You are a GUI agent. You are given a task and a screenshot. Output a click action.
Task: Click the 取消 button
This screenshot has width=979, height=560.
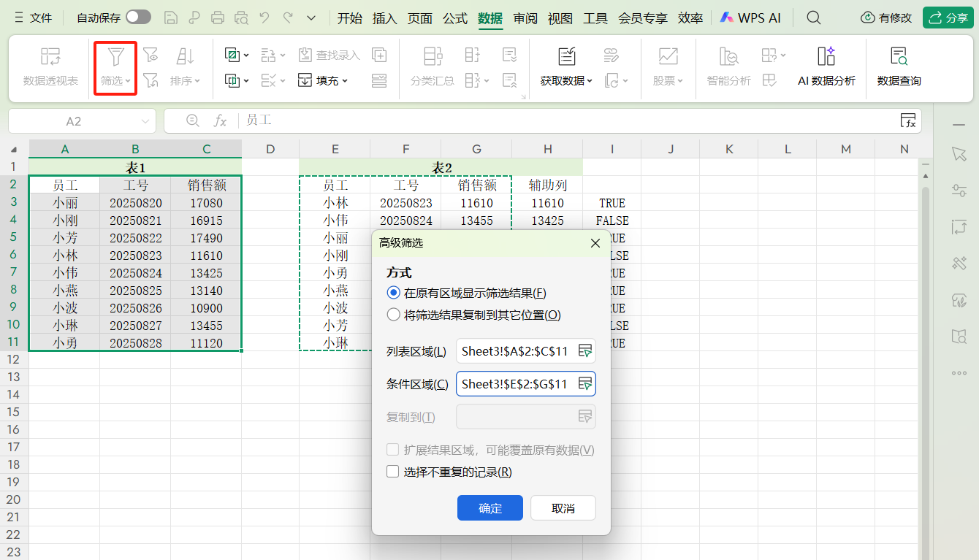tap(563, 508)
